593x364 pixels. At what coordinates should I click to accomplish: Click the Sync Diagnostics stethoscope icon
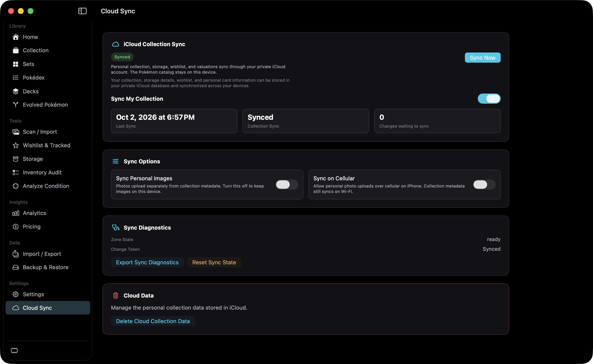click(x=116, y=227)
